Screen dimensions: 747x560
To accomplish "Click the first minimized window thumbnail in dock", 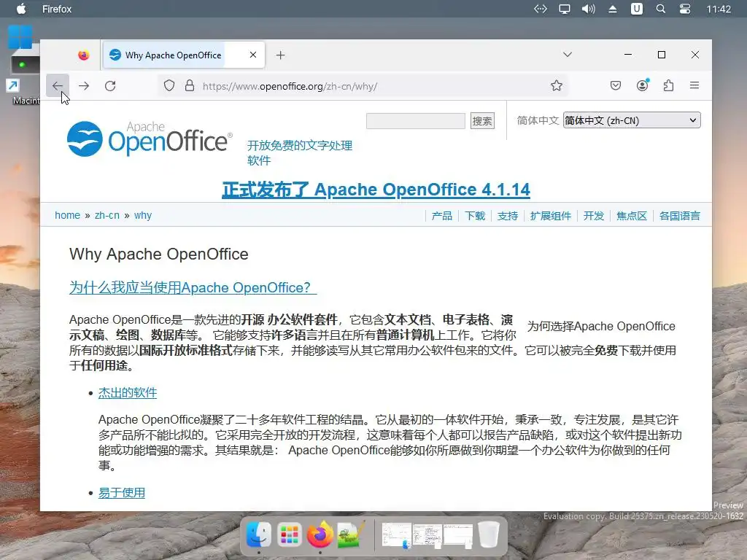I will 396,535.
